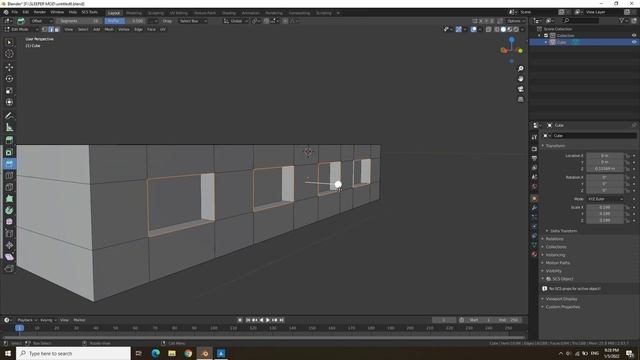Select the Smooth vertices tool

[x=9, y=222]
